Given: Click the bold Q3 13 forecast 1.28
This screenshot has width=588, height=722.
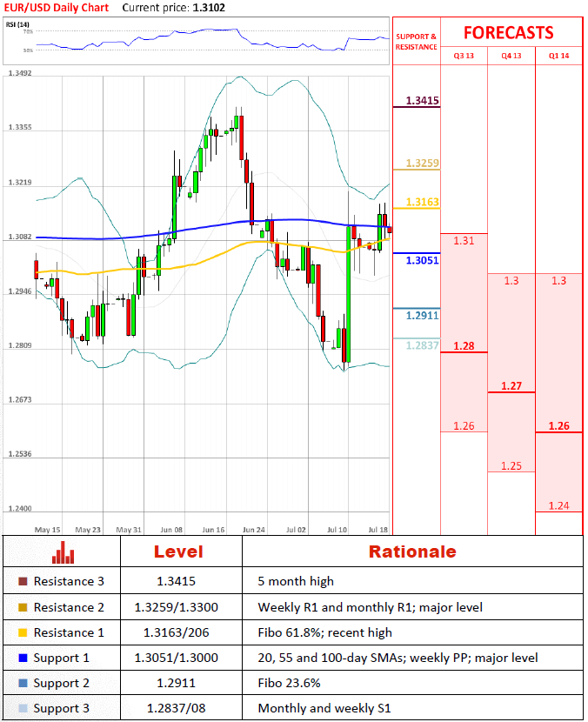Looking at the screenshot, I should tap(464, 346).
